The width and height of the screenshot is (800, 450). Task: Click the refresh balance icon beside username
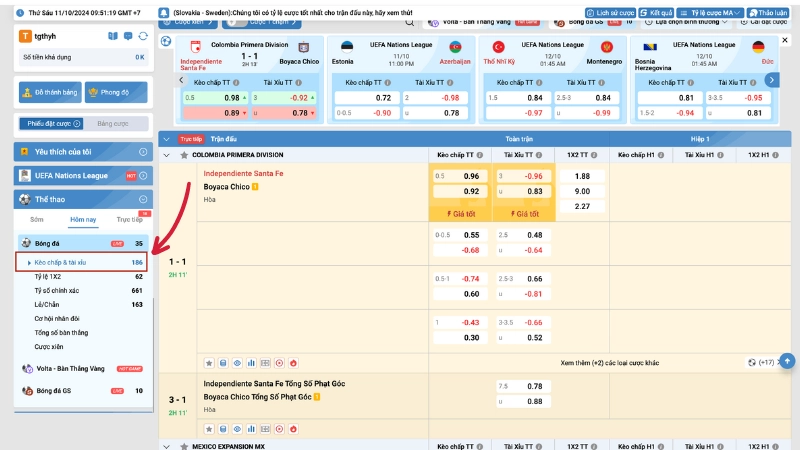tap(143, 36)
